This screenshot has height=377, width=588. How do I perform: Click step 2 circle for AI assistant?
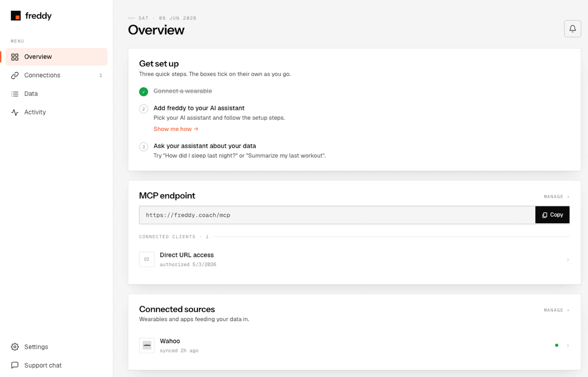click(144, 109)
